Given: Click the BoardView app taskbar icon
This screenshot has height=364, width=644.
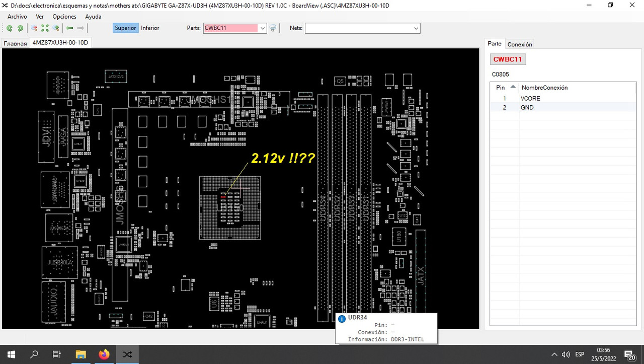Looking at the screenshot, I should [127, 354].
